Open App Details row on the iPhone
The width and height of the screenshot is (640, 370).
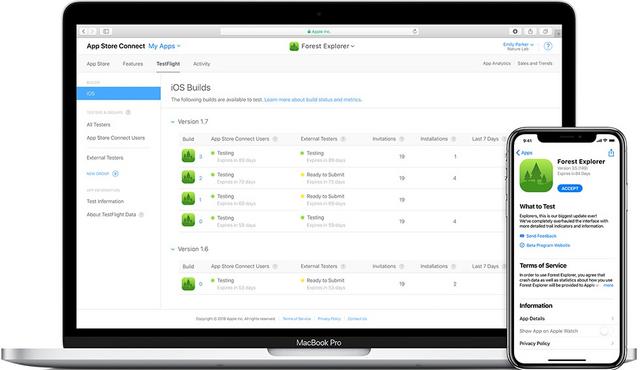pyautogui.click(x=567, y=319)
